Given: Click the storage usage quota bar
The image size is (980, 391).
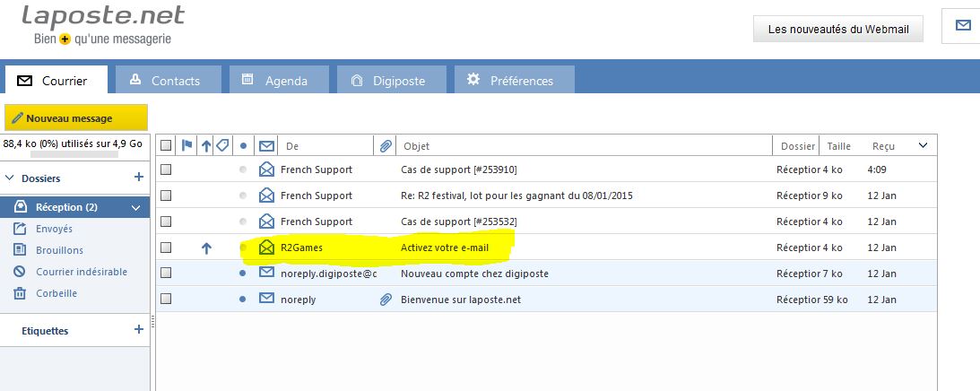Looking at the screenshot, I should 62,154.
